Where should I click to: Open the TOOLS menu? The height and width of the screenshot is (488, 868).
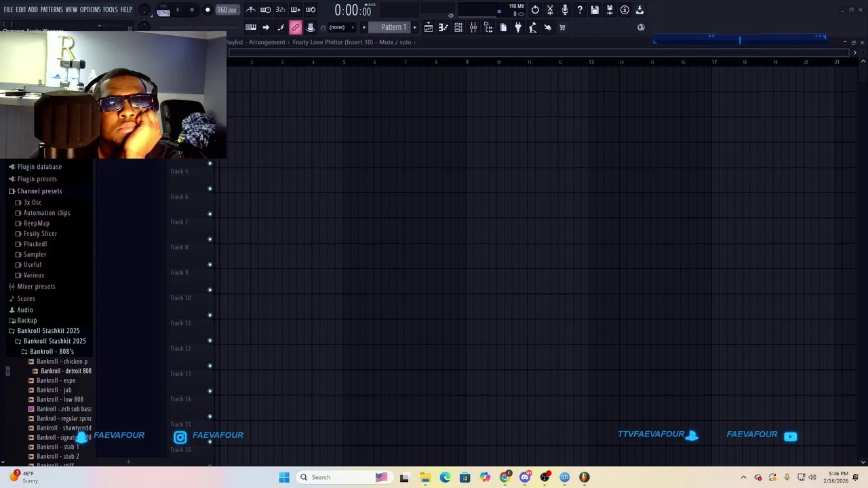(x=110, y=9)
